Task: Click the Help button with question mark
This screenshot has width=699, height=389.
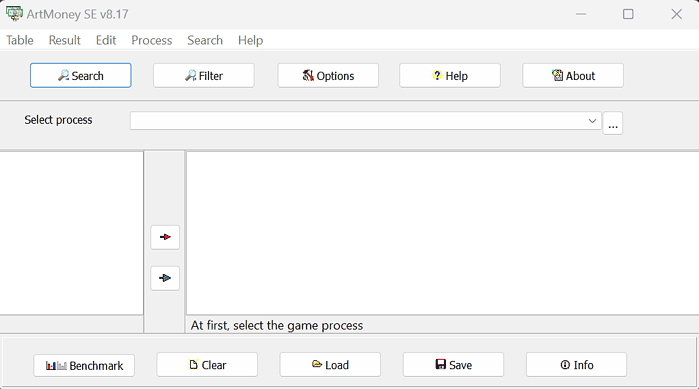Action: (450, 75)
